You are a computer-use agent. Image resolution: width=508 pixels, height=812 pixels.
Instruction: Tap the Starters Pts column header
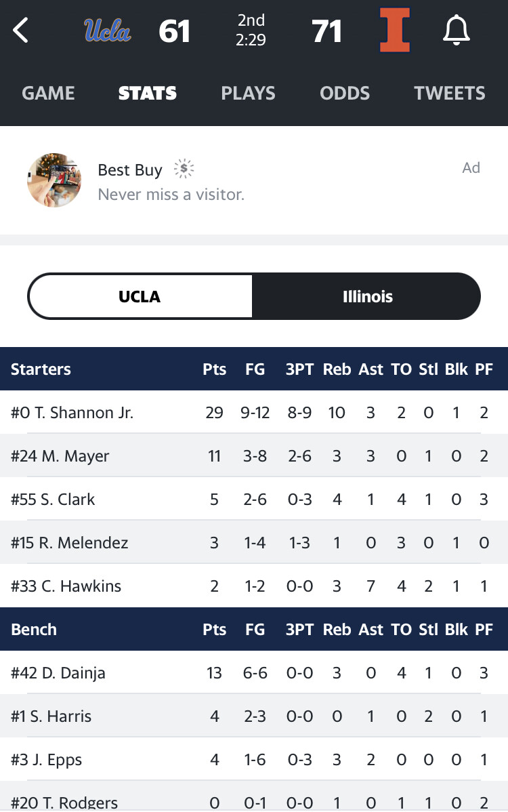214,369
